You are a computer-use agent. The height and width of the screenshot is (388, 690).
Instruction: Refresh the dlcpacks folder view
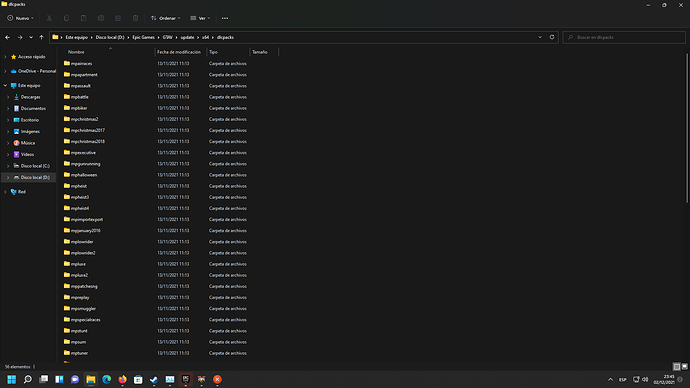coord(552,37)
